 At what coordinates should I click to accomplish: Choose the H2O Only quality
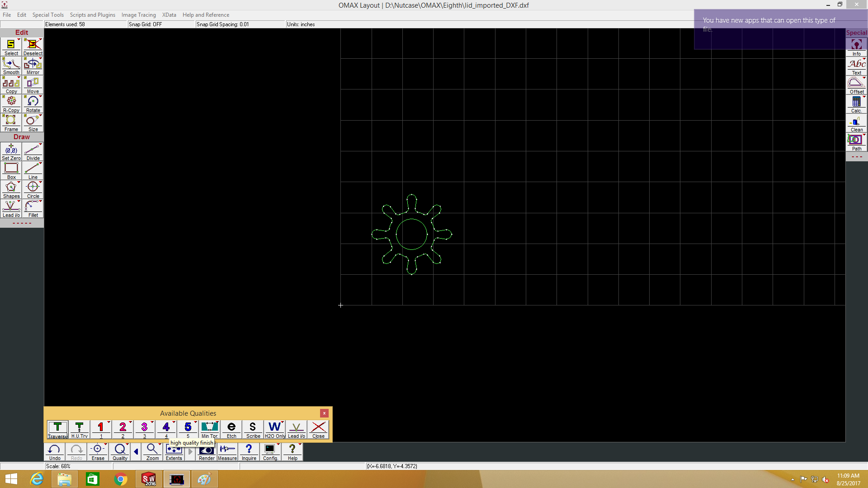point(274,430)
